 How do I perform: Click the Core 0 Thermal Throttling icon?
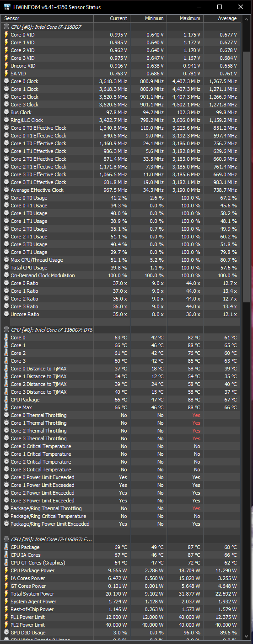[x=6, y=415]
